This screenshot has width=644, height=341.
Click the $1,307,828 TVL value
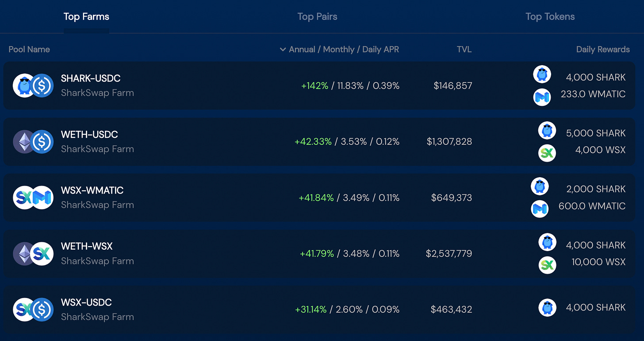coord(449,142)
